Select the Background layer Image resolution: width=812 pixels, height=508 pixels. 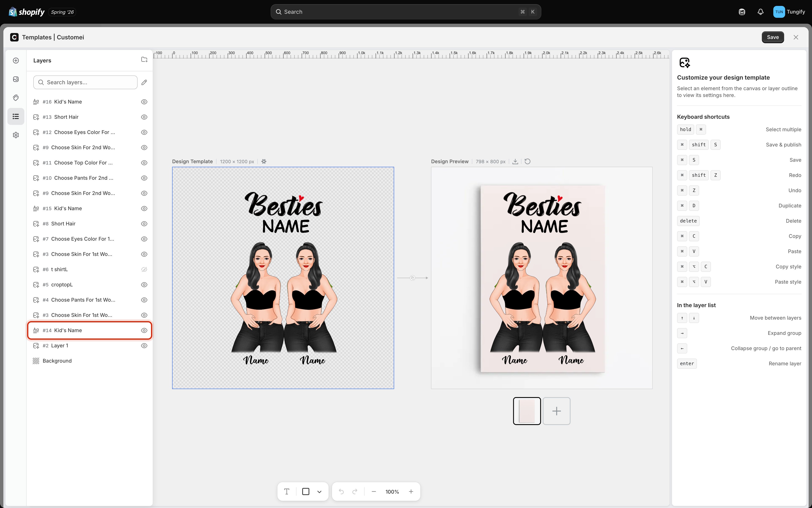[x=90, y=361]
